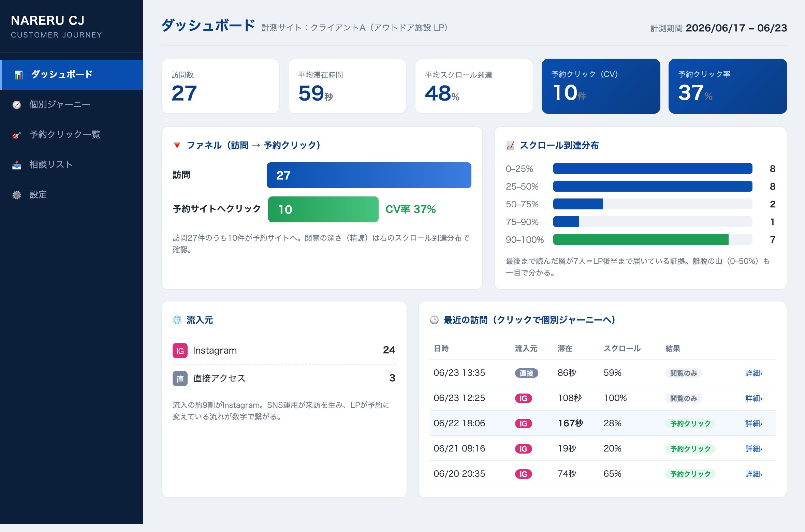This screenshot has height=532, width=805.
Task: Click the ダッシュボード page heading
Action: click(208, 26)
